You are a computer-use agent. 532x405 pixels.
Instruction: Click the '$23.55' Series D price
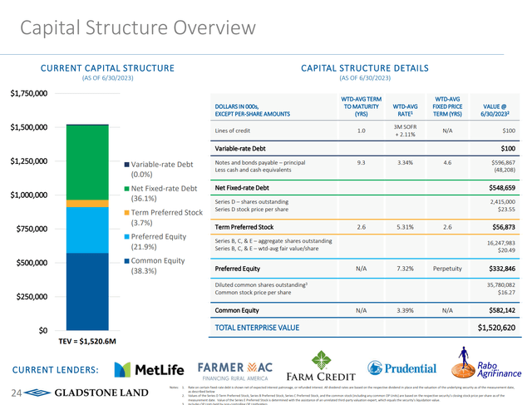[506, 210]
